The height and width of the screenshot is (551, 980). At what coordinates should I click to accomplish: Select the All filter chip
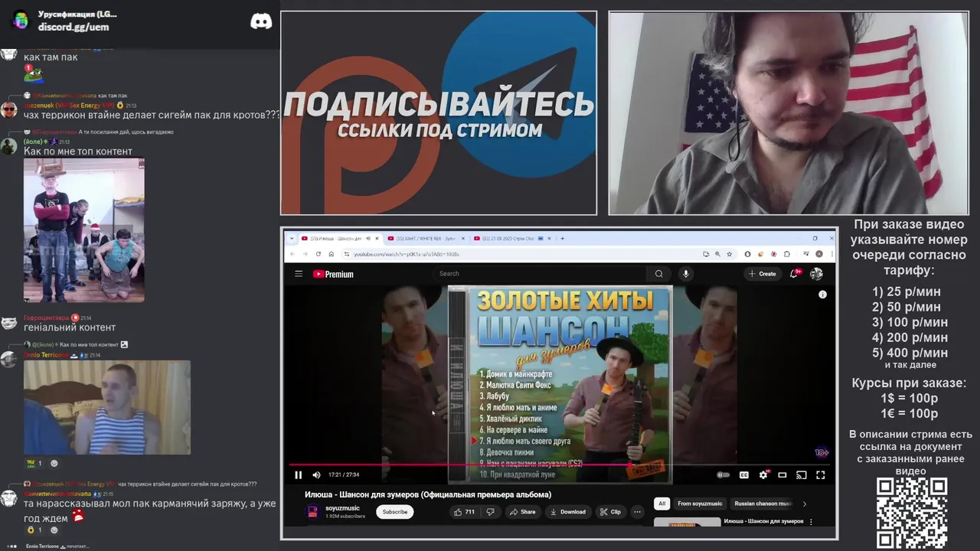662,504
